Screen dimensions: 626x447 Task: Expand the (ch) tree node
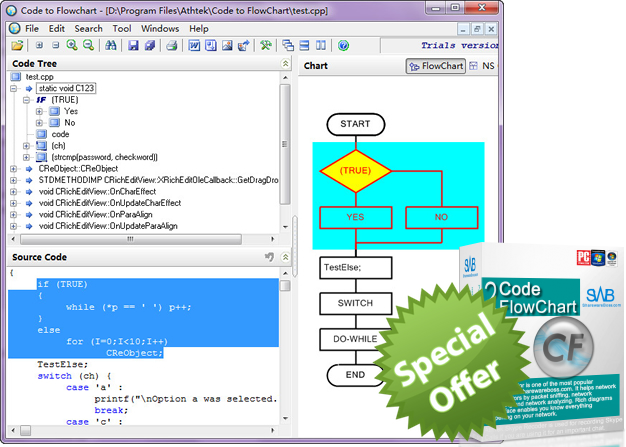tap(26, 146)
